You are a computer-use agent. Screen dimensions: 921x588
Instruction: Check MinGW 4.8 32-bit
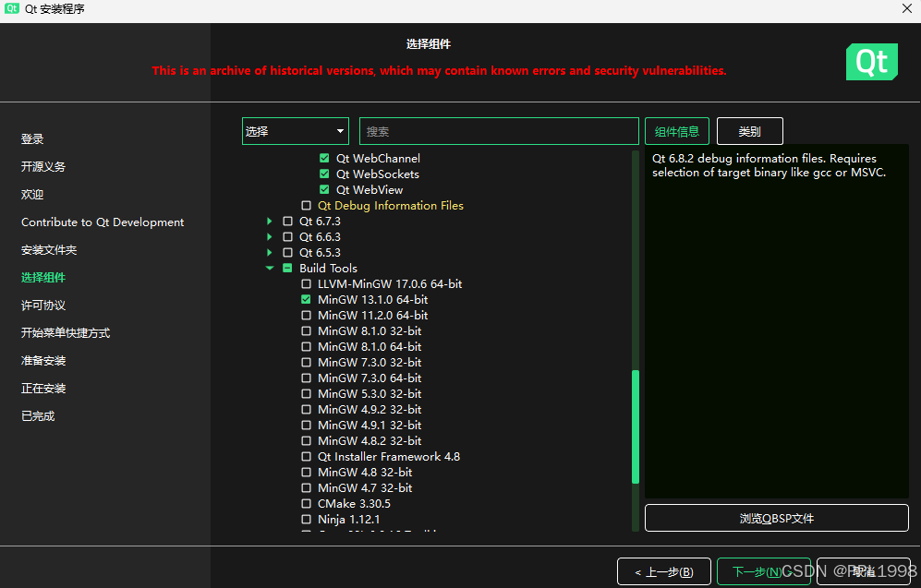(x=306, y=473)
